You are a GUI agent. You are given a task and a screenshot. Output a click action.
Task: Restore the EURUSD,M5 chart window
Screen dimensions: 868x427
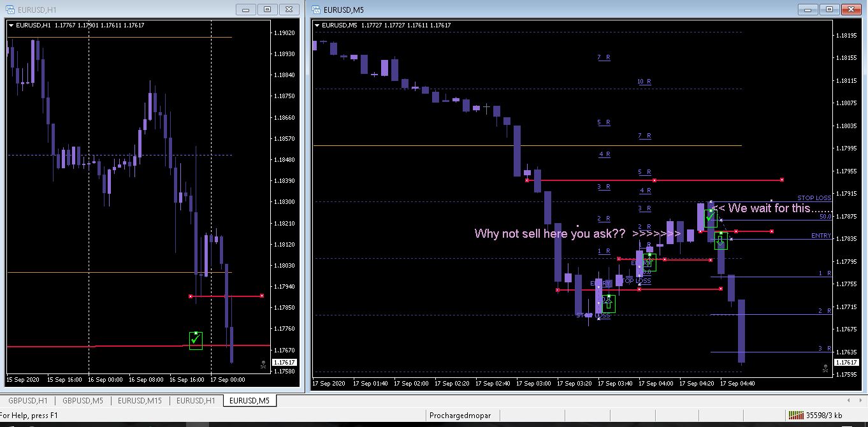coord(829,10)
